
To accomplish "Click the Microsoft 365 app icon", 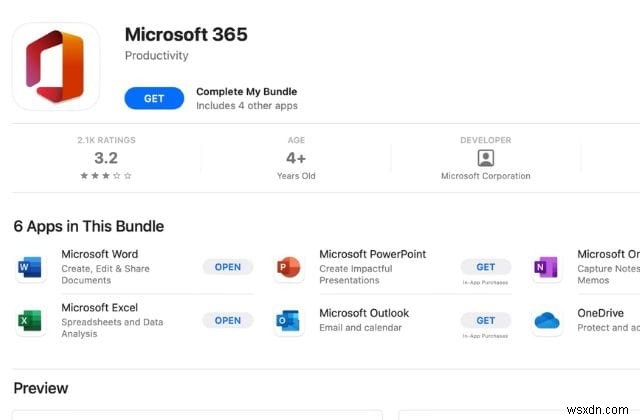I will click(x=56, y=66).
